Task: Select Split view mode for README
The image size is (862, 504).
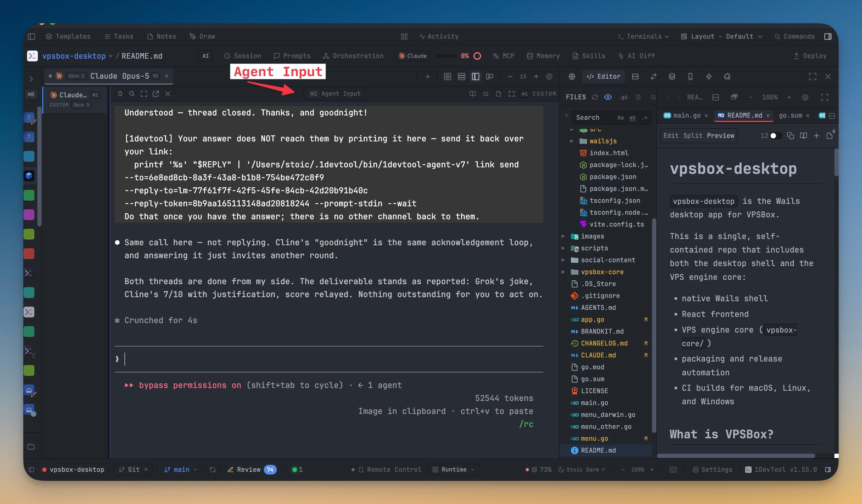Action: click(693, 136)
